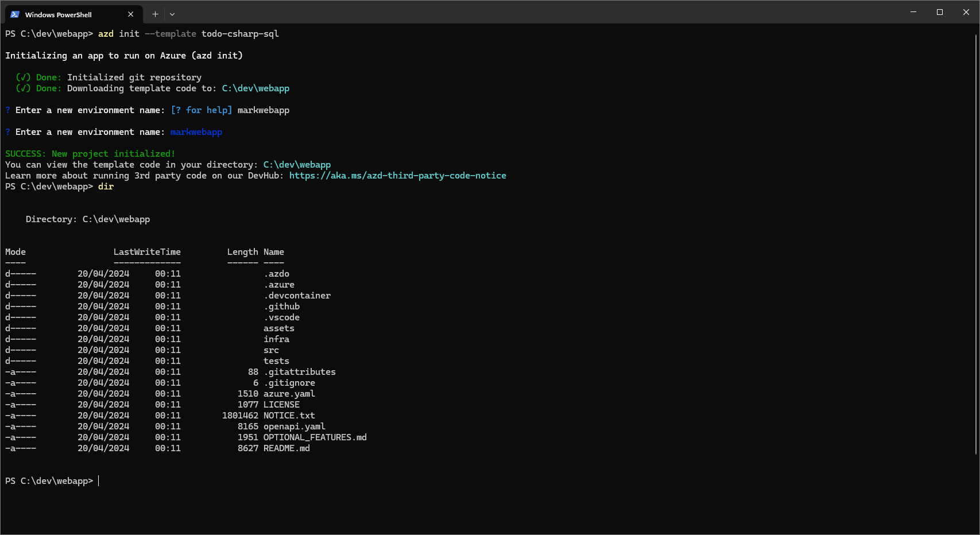The height and width of the screenshot is (535, 980).
Task: Click the tests directory name
Action: pyautogui.click(x=276, y=361)
